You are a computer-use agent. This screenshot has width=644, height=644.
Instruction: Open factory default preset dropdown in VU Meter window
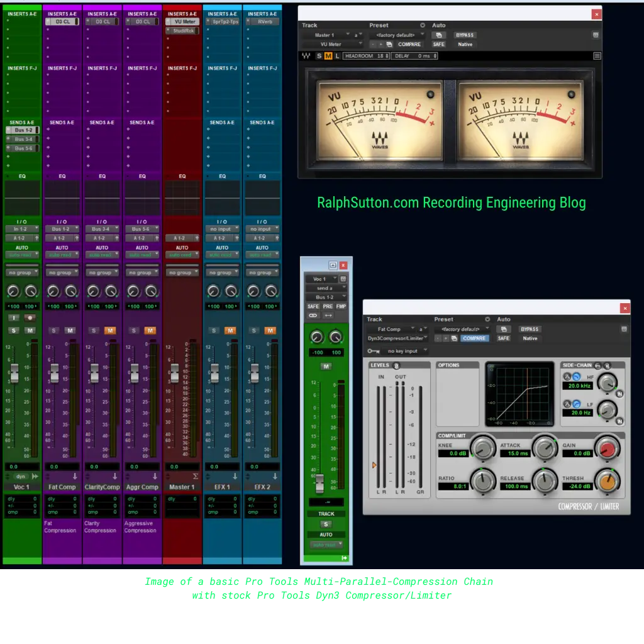(396, 35)
